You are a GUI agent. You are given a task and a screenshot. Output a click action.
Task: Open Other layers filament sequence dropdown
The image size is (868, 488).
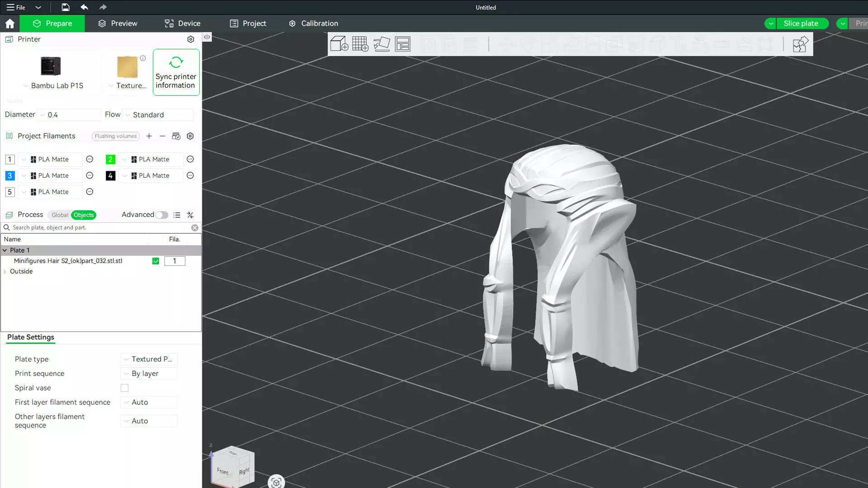click(x=149, y=421)
